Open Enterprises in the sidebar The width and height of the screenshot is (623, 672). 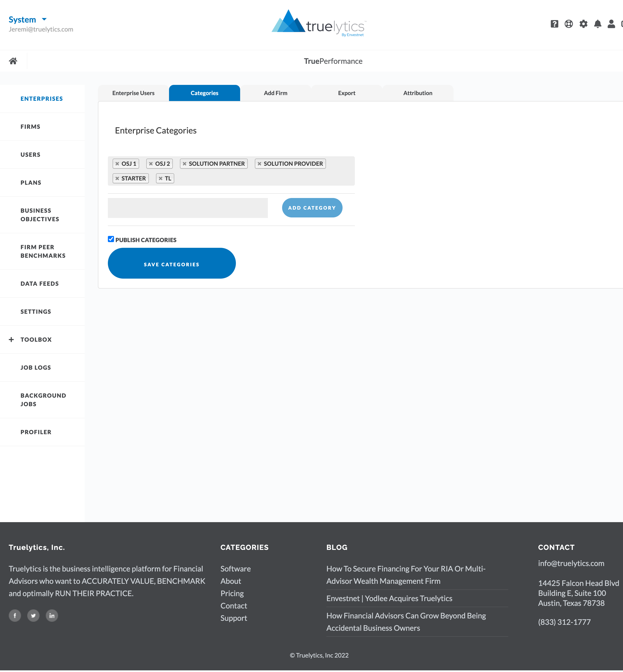point(42,99)
